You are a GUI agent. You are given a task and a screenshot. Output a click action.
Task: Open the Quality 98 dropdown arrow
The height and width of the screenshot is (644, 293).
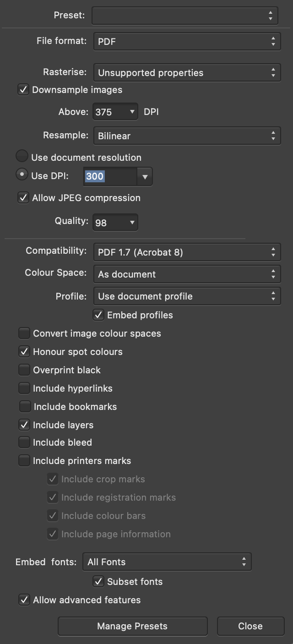pyautogui.click(x=132, y=223)
